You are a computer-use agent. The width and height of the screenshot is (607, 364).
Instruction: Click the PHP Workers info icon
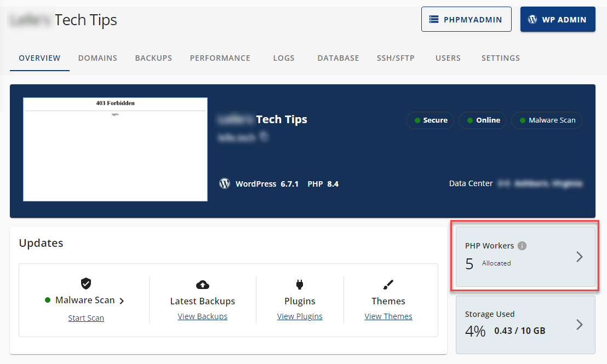point(522,246)
